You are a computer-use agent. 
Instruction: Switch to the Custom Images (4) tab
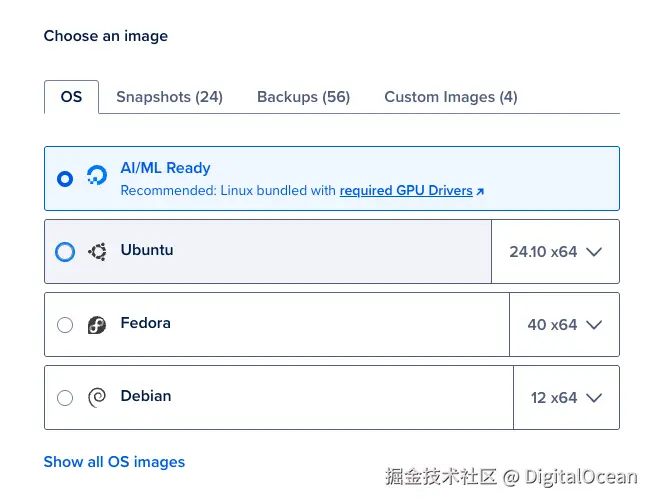pos(450,97)
